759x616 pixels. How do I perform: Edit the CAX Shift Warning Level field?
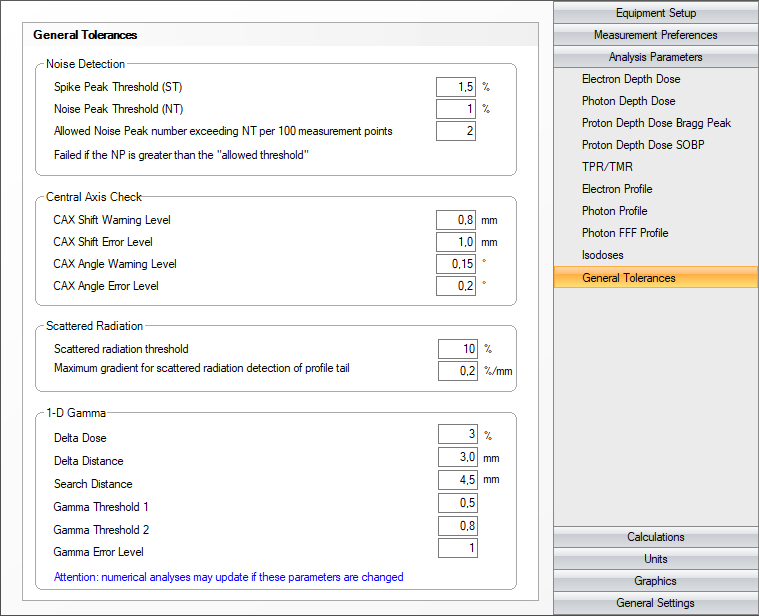click(x=455, y=220)
